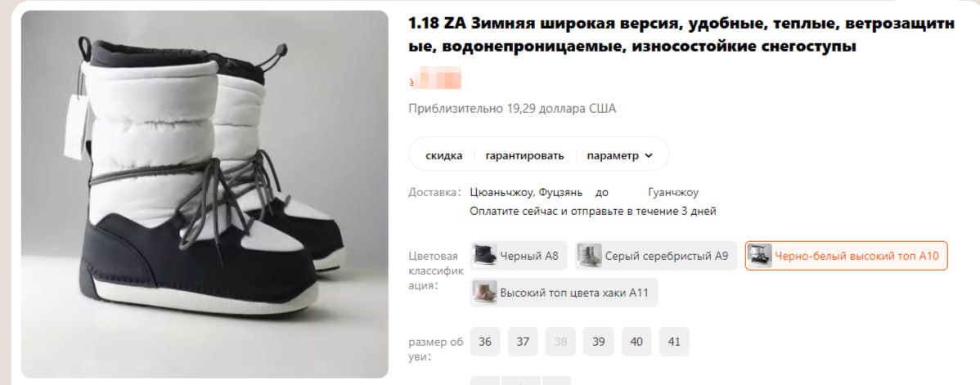
Task: Change the Гуанчжоу delivery destination
Action: [673, 193]
